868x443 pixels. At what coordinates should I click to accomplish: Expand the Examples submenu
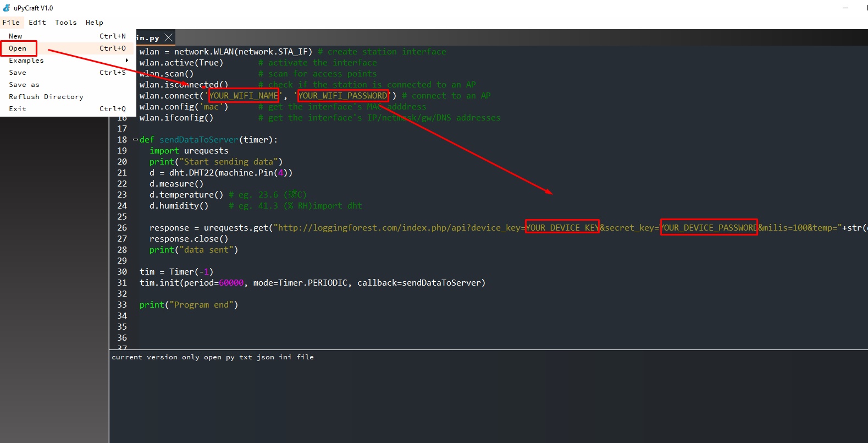tap(67, 61)
